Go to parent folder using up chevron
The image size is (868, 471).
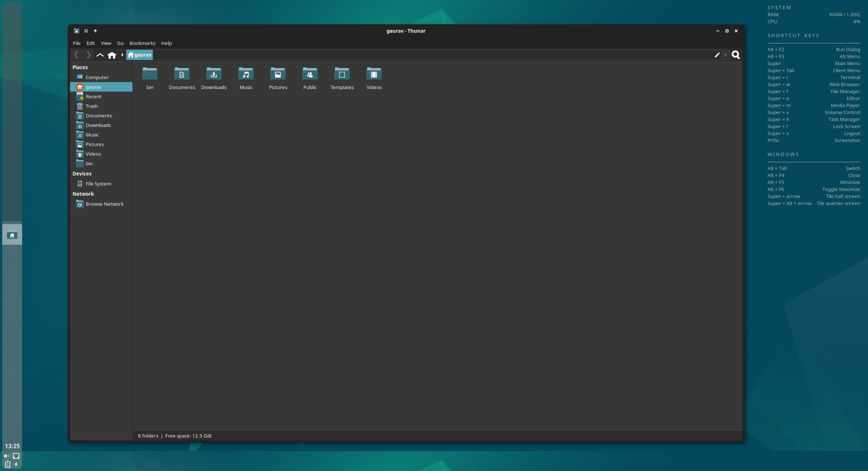point(100,55)
